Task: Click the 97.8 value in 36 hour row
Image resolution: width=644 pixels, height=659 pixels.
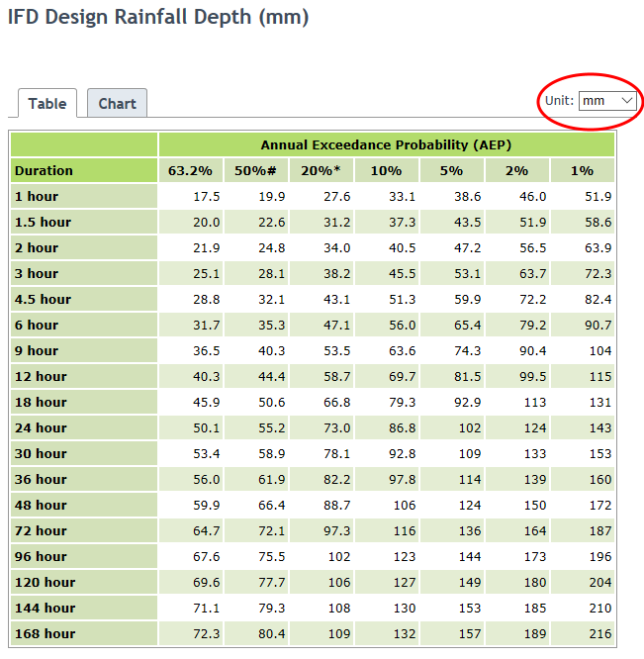Action: click(x=402, y=479)
